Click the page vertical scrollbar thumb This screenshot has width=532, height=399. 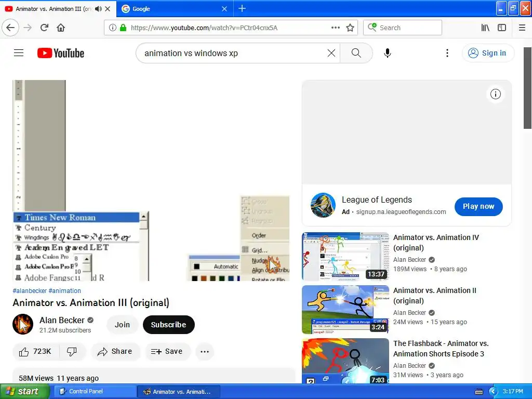click(x=528, y=88)
